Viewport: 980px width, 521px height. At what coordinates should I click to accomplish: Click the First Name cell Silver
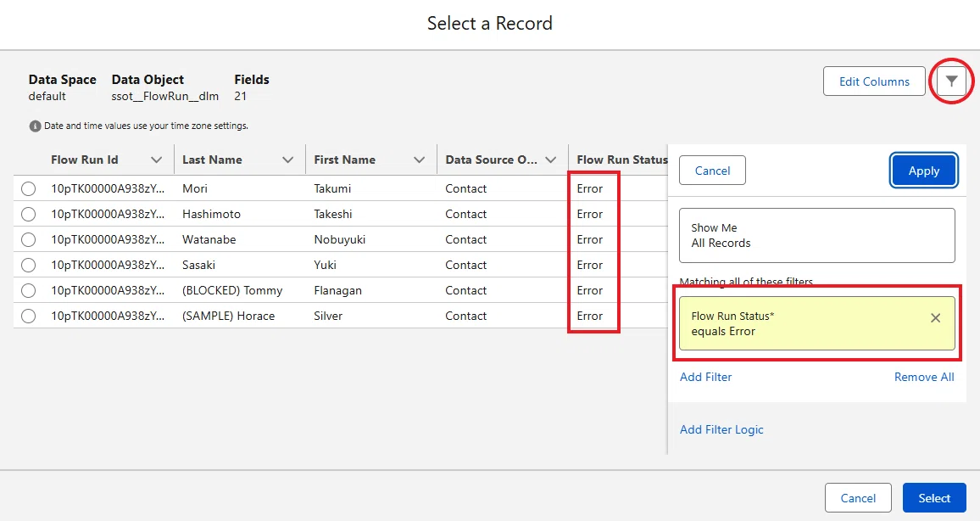point(328,316)
